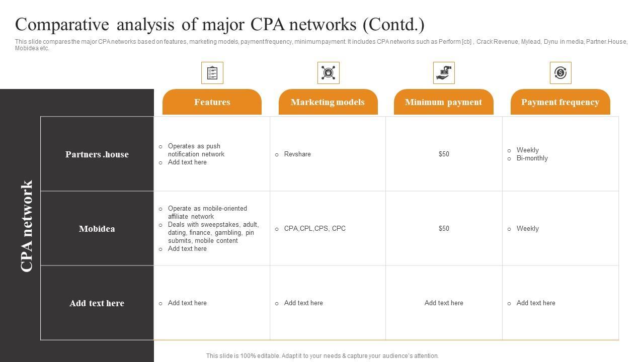This screenshot has width=644, height=362.
Task: Select the Payment frequency column header
Action: [x=560, y=102]
